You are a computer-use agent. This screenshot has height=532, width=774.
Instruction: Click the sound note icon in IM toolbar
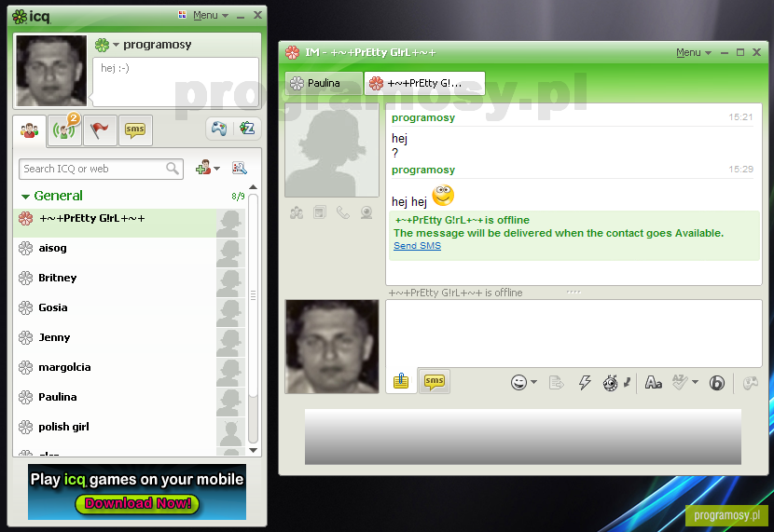(x=627, y=383)
